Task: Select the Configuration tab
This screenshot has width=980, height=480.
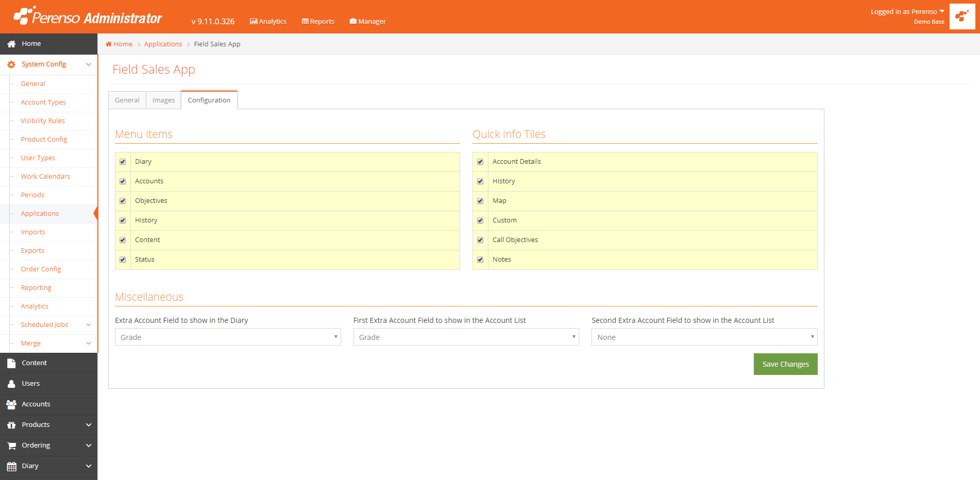Action: [x=209, y=100]
